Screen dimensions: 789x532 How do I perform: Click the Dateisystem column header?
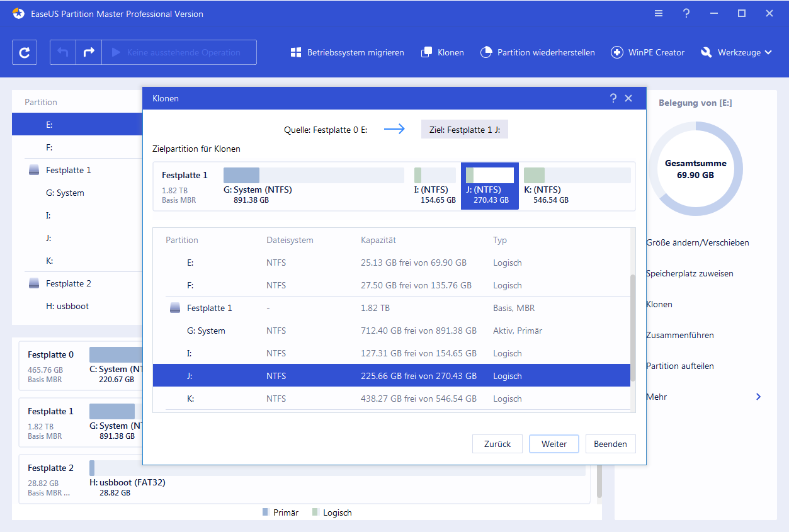point(290,240)
